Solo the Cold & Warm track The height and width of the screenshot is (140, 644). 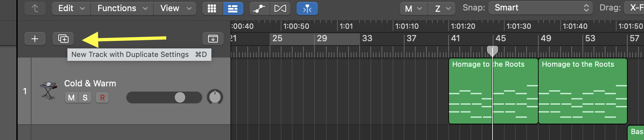pos(85,97)
